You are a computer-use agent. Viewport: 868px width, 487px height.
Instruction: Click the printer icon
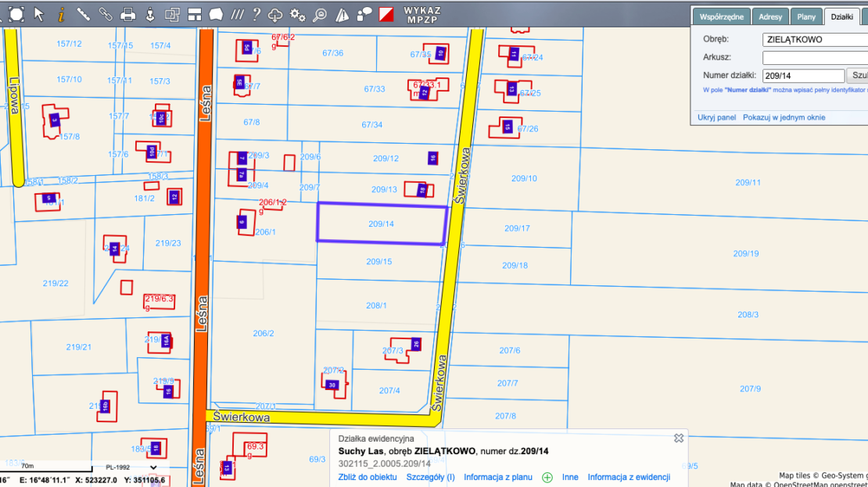point(128,14)
